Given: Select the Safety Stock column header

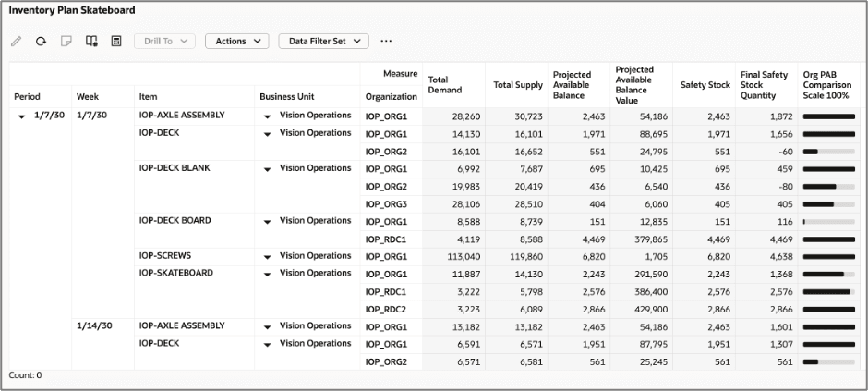Looking at the screenshot, I should (705, 85).
